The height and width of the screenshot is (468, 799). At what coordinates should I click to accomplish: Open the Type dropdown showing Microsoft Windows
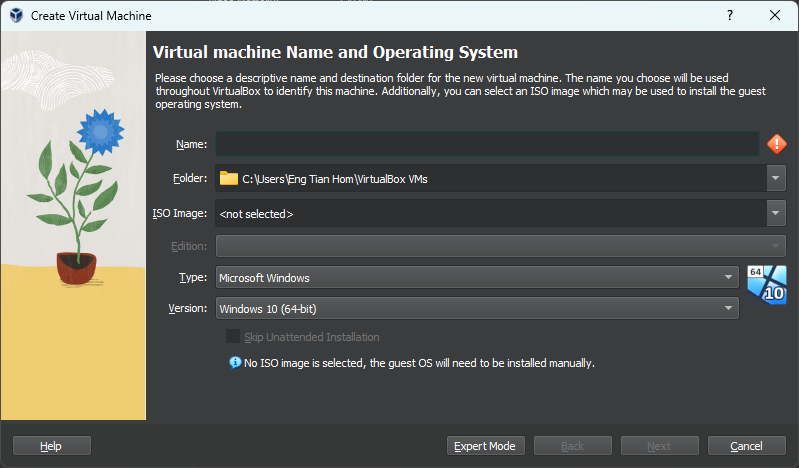pos(477,277)
